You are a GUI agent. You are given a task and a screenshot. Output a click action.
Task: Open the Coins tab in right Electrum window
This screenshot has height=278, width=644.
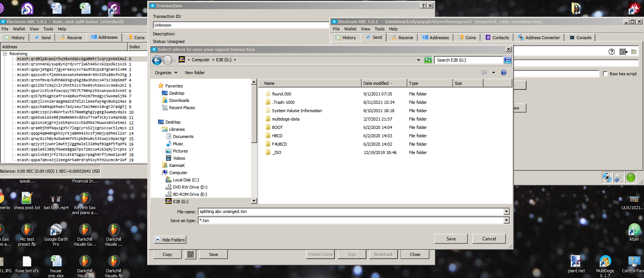pyautogui.click(x=467, y=38)
